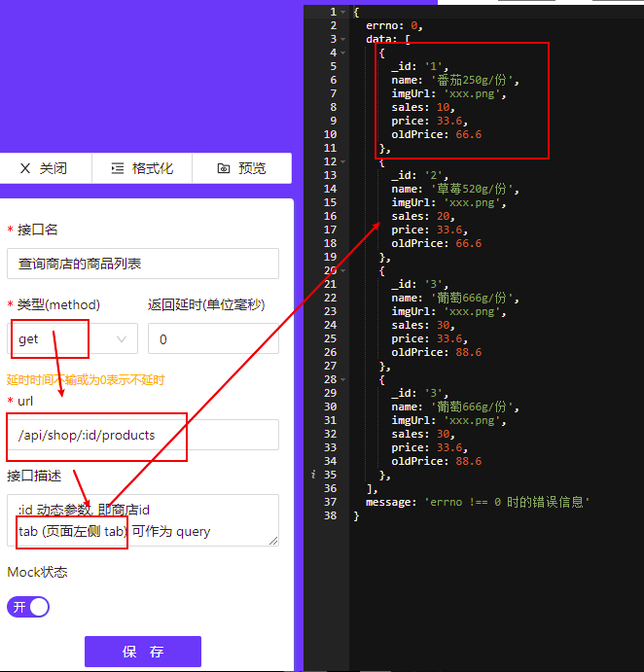Viewport: 644px width, 672px height.
Task: Click the resize handle of description textarea
Action: [x=273, y=541]
